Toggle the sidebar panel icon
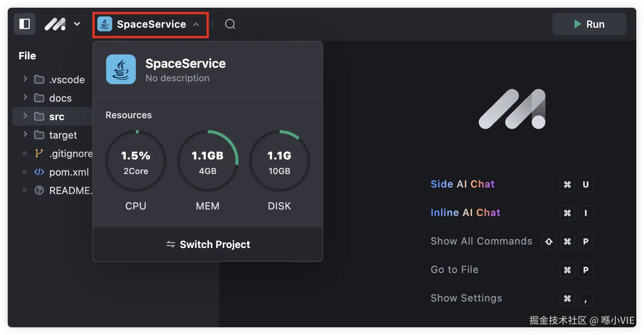 pyautogui.click(x=25, y=24)
